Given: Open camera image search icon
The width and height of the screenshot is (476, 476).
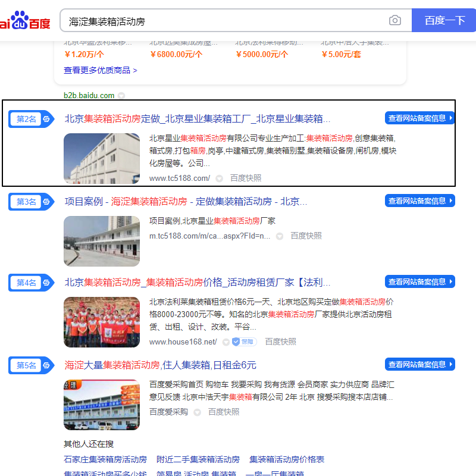Looking at the screenshot, I should [394, 20].
